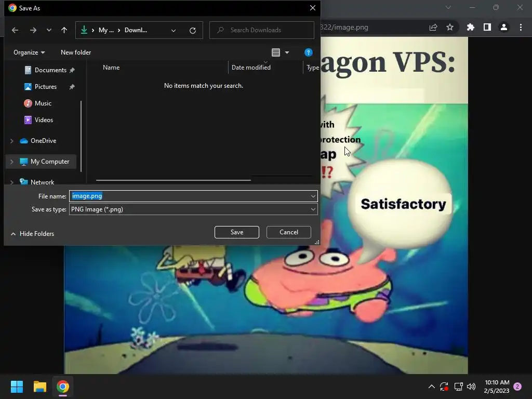Collapse with Hide Folders
This screenshot has width=532, height=399.
(x=33, y=234)
